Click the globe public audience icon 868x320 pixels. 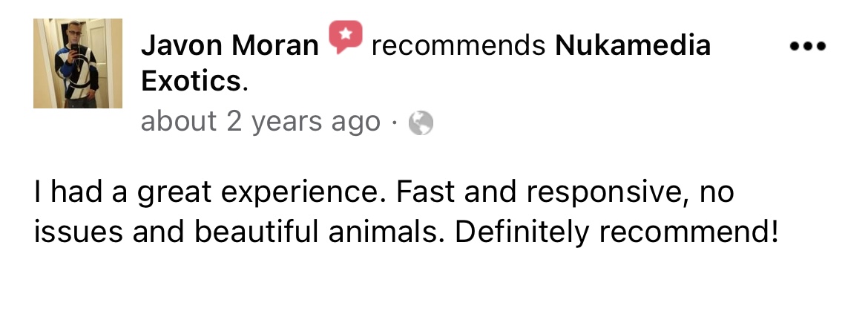click(421, 123)
